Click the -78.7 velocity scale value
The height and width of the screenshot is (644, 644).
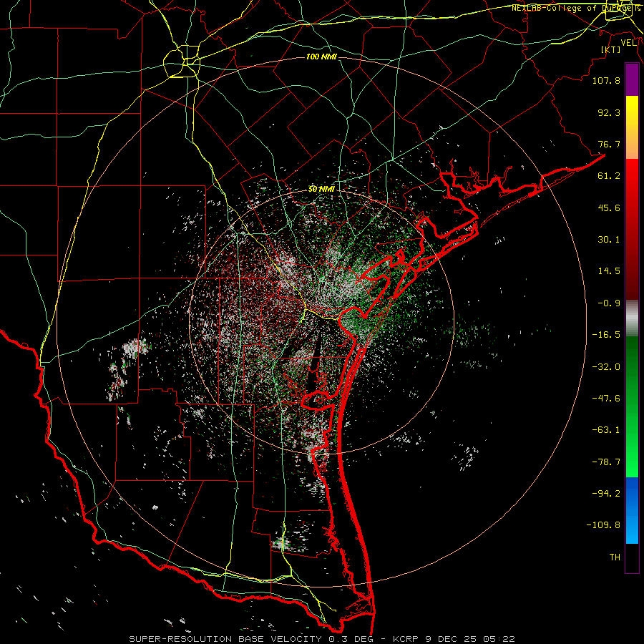tap(606, 462)
